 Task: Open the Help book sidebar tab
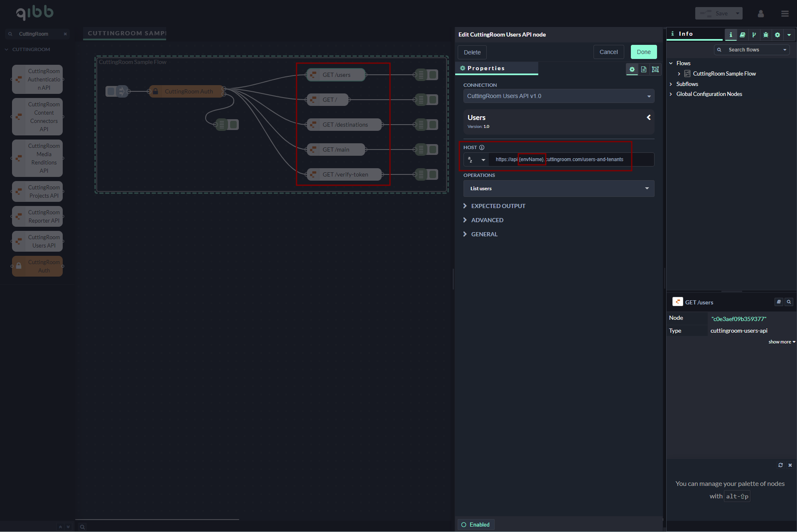[742, 35]
